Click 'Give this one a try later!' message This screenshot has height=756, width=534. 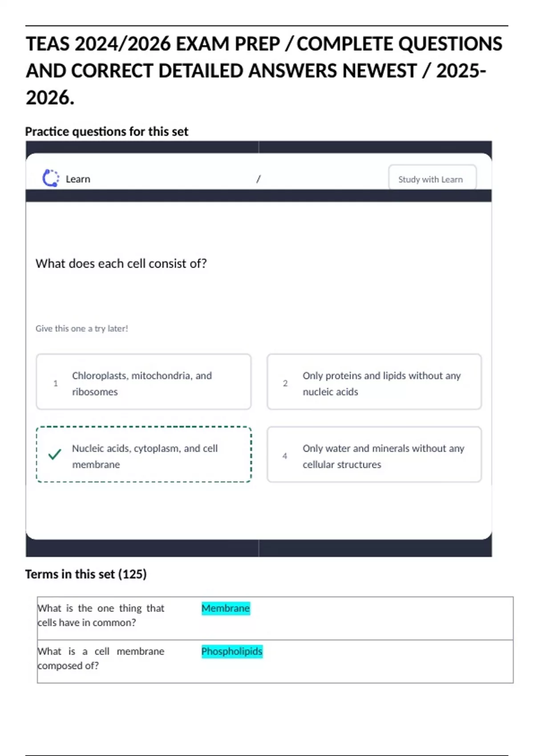[x=82, y=329]
